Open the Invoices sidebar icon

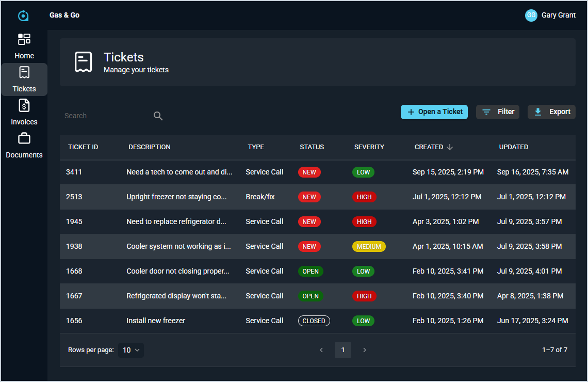click(24, 106)
